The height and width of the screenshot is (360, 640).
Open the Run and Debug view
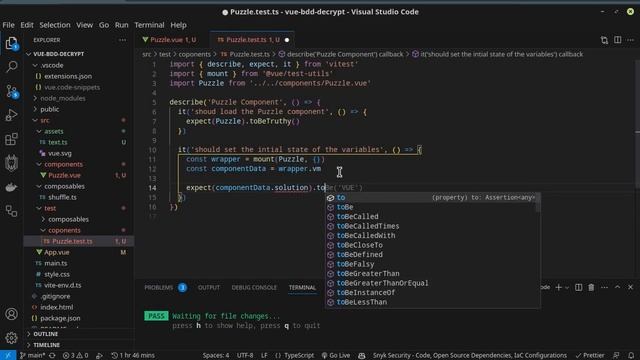[x=11, y=115]
